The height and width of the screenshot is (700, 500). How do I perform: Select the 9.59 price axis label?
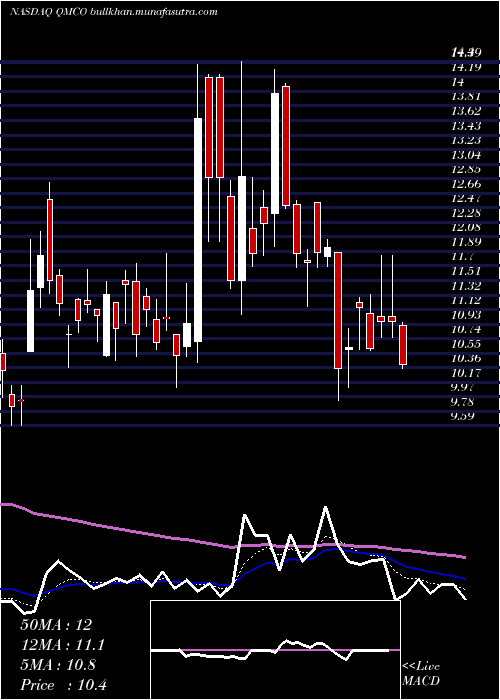click(x=462, y=416)
